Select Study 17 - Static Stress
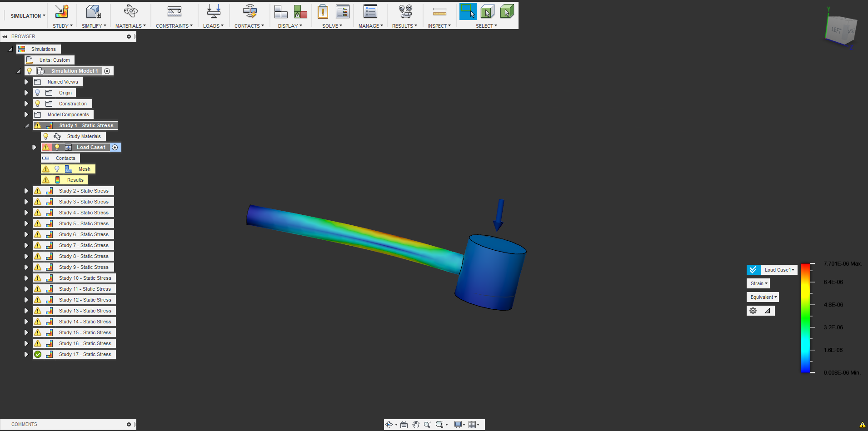868x431 pixels. pyautogui.click(x=85, y=354)
